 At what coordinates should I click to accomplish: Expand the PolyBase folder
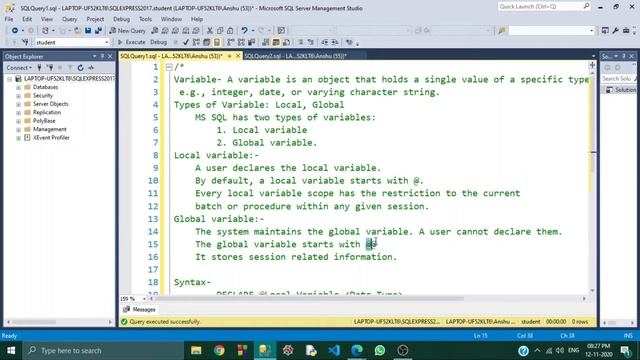[18, 121]
